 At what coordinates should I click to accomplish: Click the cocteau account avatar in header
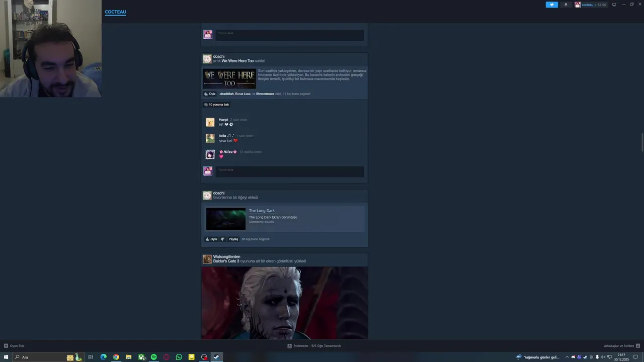point(578,5)
